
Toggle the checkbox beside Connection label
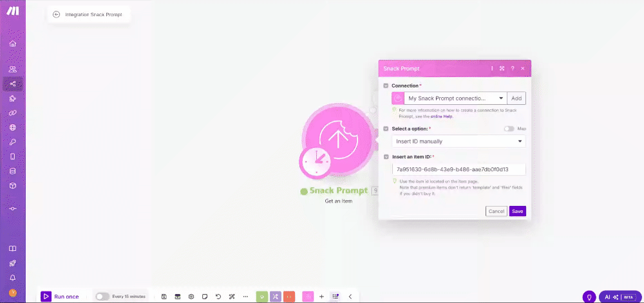tap(386, 86)
